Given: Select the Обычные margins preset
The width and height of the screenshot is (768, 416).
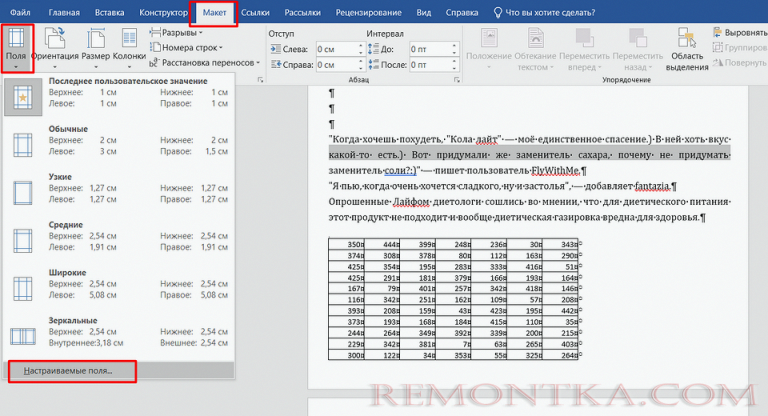Looking at the screenshot, I should click(x=119, y=144).
